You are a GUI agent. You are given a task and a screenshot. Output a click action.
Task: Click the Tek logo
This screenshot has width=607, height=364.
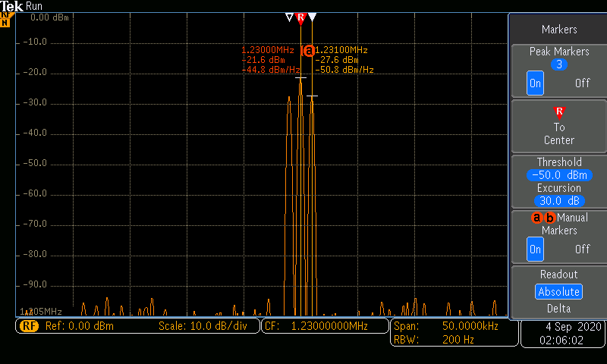(x=11, y=6)
